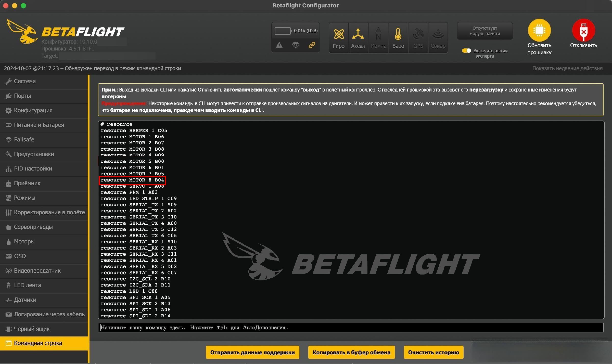Click the 'resource SPI_SDI 2 B14' line
The image size is (612, 364).
(x=135, y=316)
